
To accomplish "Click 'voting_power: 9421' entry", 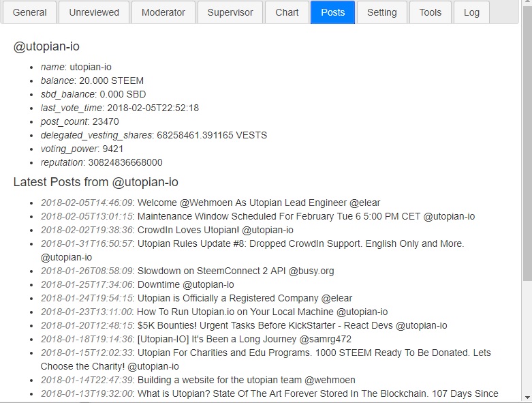I will (x=82, y=149).
